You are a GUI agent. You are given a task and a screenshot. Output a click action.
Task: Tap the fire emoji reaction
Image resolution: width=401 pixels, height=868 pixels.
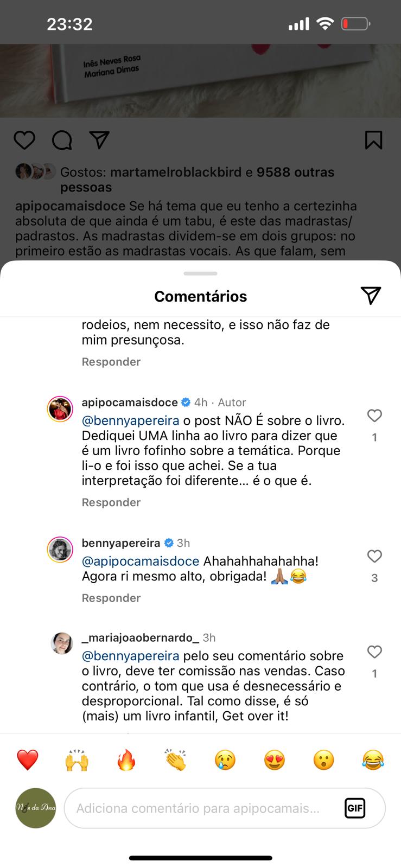click(x=126, y=760)
